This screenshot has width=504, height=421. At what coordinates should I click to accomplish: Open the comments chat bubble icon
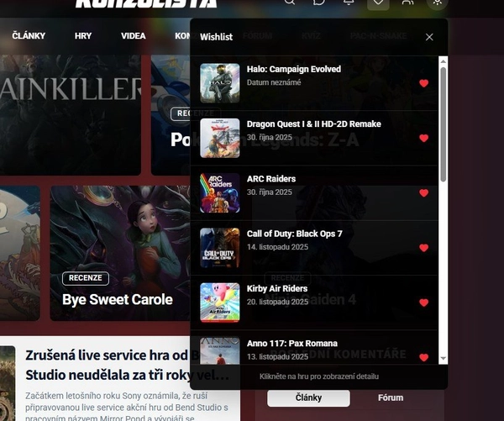(319, 3)
